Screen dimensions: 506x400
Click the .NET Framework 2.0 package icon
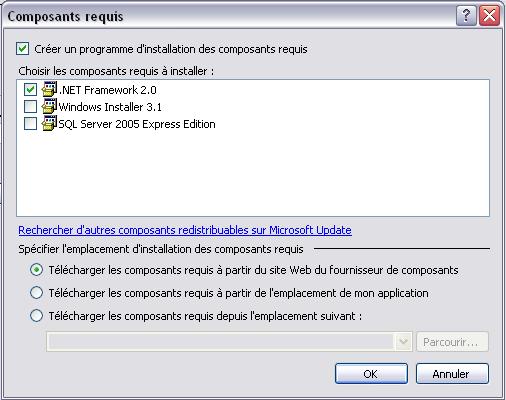(49, 89)
